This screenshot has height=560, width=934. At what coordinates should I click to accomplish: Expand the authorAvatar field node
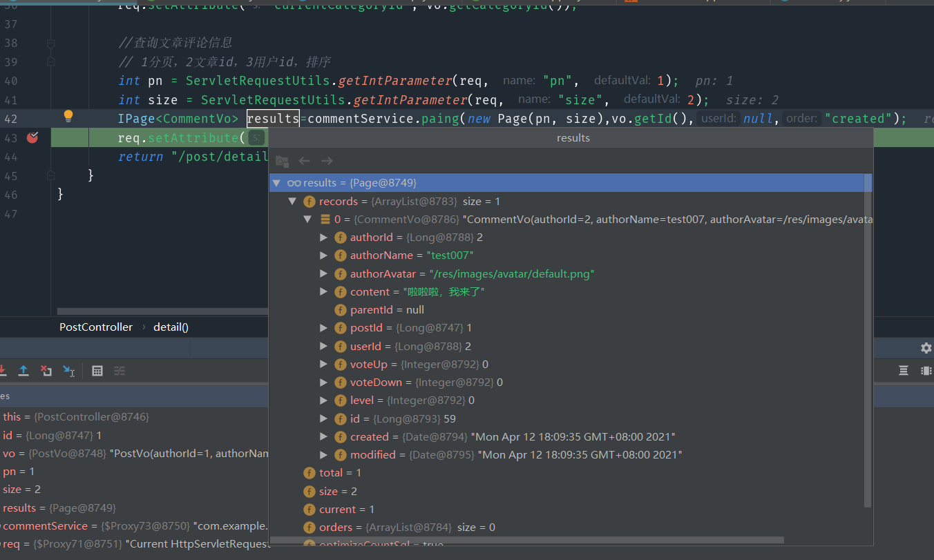point(323,274)
